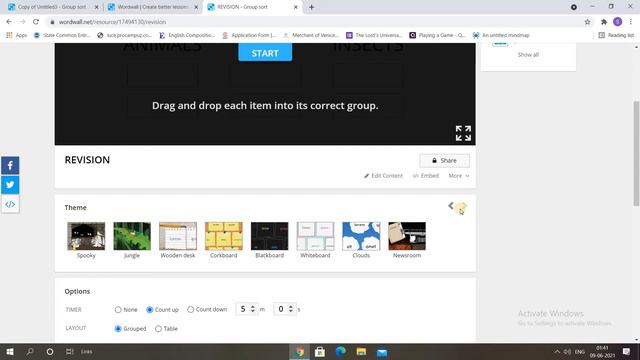
Task: Open the volume control in system tray
Action: (567, 351)
